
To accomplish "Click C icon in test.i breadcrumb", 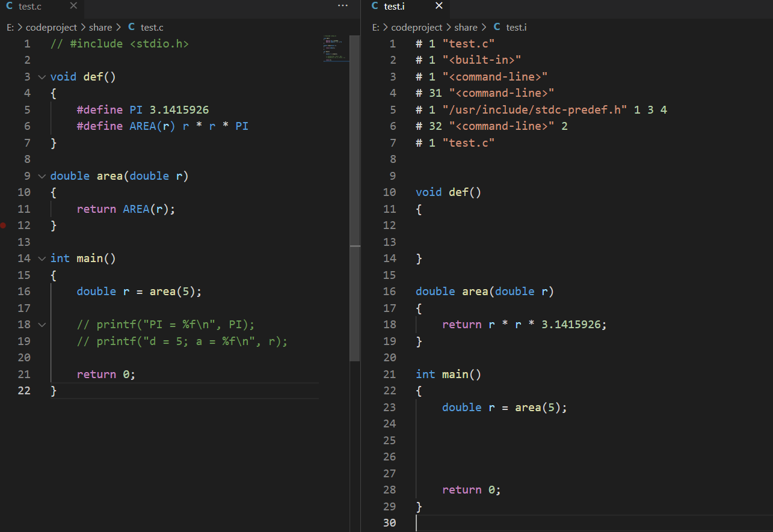I will pos(497,27).
